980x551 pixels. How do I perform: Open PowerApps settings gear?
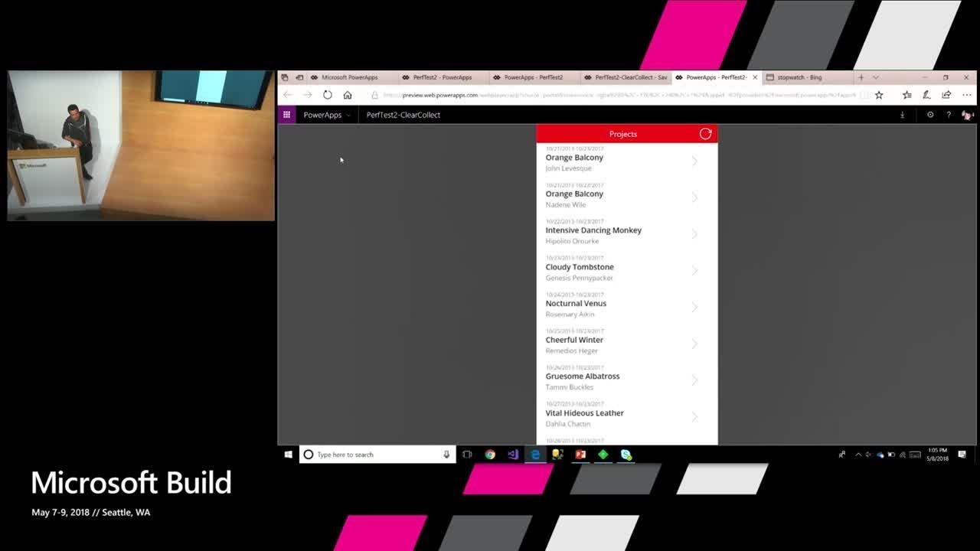(x=930, y=115)
